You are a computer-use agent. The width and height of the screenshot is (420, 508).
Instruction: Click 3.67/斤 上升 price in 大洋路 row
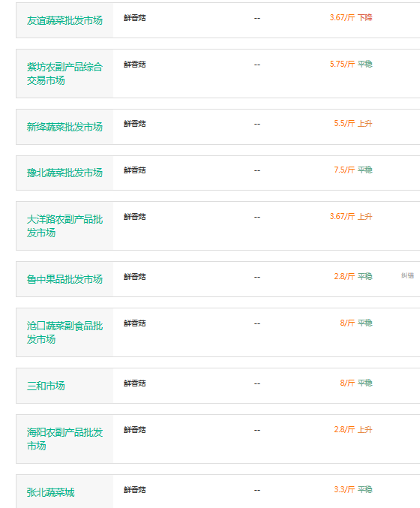click(351, 216)
